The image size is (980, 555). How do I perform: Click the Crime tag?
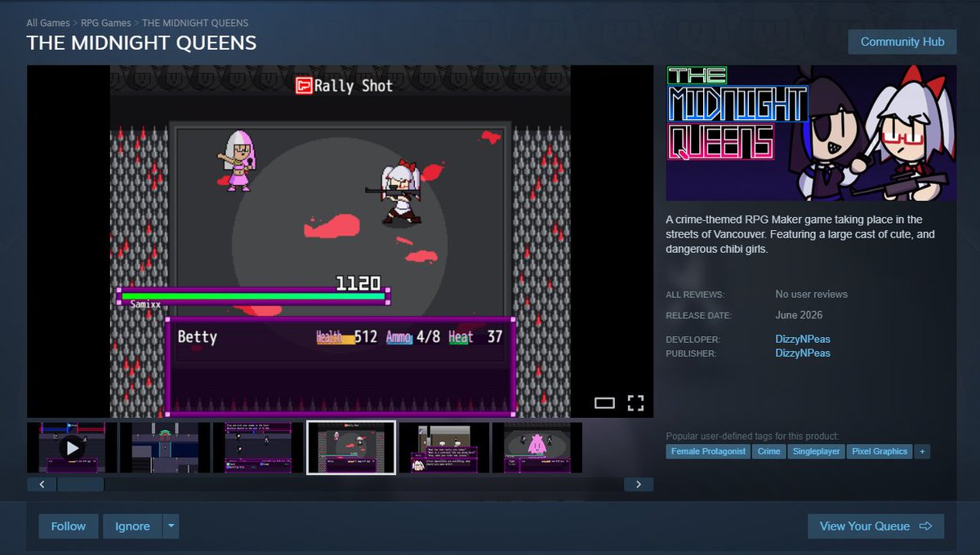pyautogui.click(x=768, y=451)
